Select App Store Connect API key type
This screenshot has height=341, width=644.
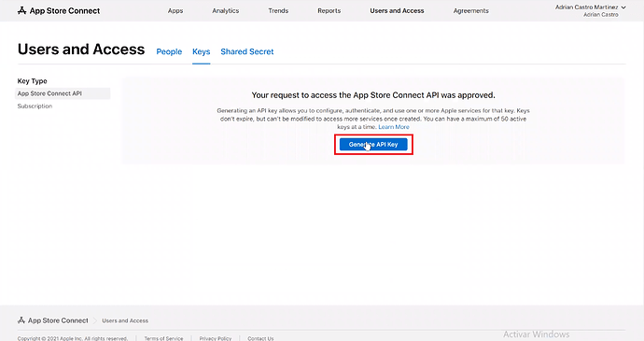pos(63,93)
